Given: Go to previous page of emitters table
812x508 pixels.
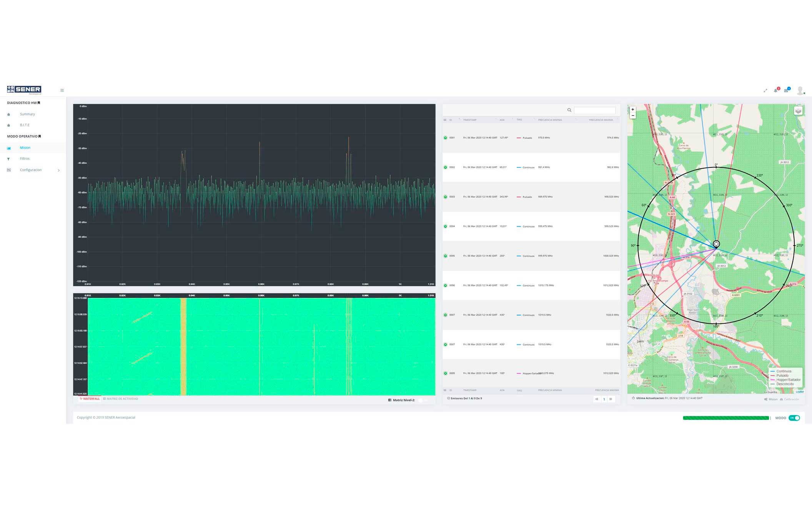Looking at the screenshot, I should tap(597, 399).
